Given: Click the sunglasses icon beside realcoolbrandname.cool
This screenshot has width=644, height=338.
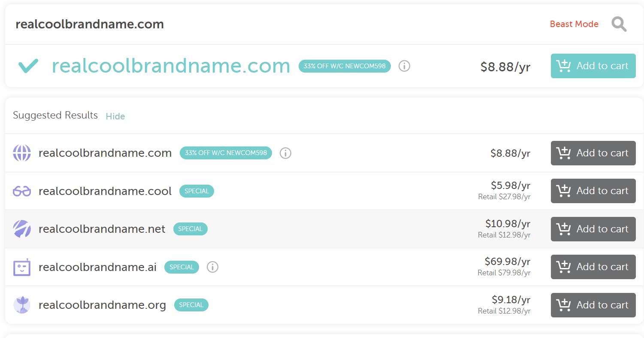Looking at the screenshot, I should coord(22,191).
